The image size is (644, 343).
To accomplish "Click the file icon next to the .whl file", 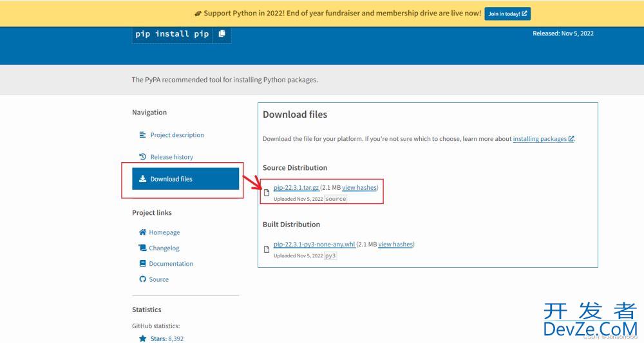I will [x=267, y=250].
